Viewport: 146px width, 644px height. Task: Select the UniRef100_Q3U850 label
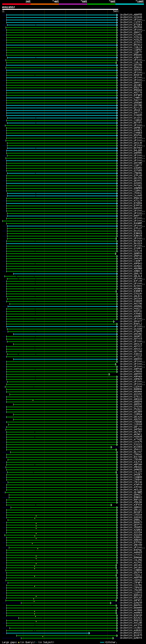(131, 168)
